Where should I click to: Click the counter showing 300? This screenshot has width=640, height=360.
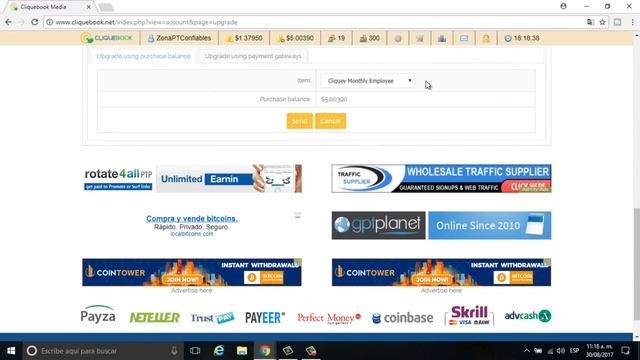pos(369,38)
